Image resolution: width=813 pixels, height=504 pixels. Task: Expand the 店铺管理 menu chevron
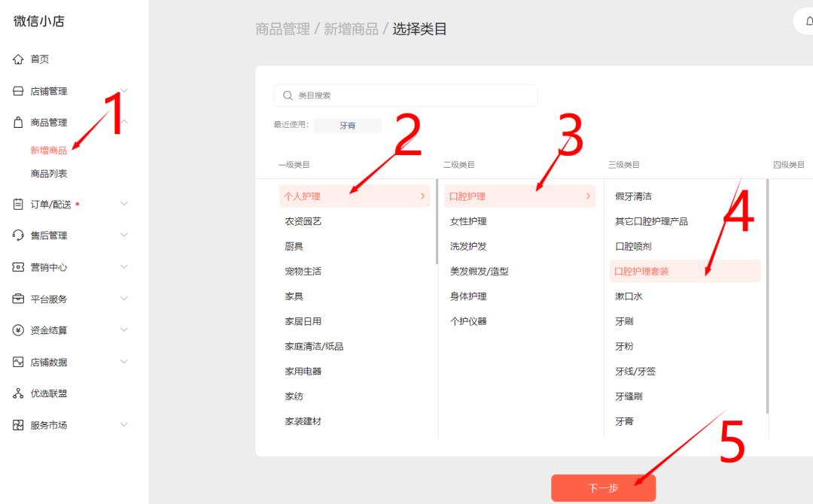click(x=124, y=91)
